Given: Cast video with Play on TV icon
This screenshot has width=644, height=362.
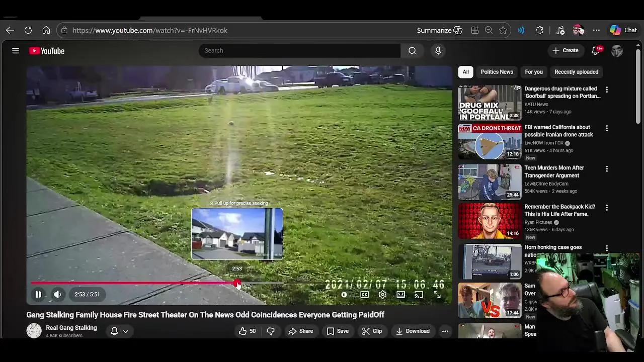Looking at the screenshot, I should (419, 295).
